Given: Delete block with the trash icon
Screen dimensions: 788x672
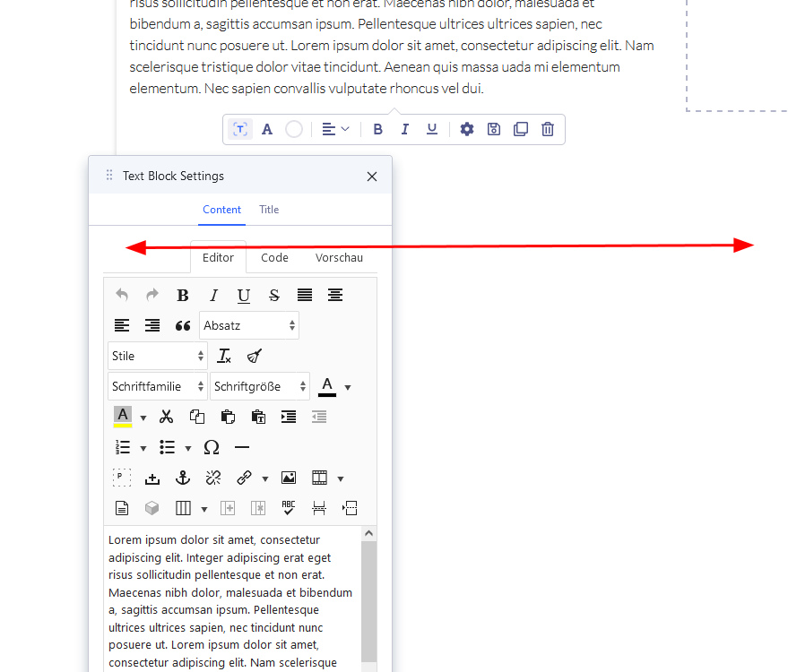Looking at the screenshot, I should (x=548, y=129).
